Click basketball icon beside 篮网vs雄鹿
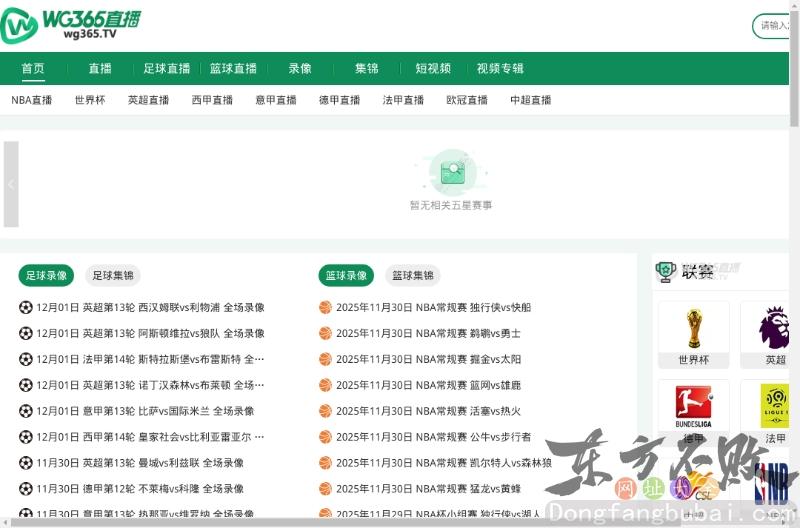800x528 pixels. coord(326,385)
